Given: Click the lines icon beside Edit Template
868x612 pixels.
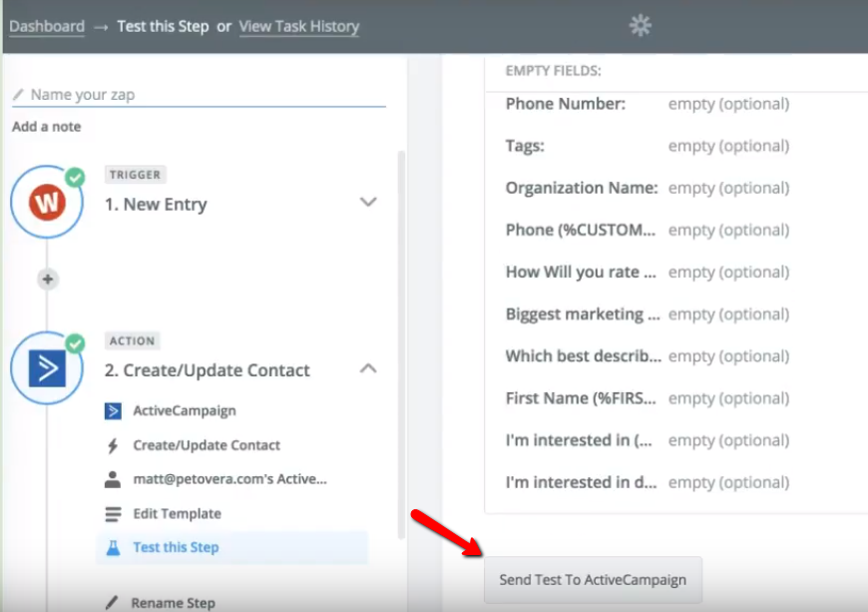Looking at the screenshot, I should [x=113, y=514].
